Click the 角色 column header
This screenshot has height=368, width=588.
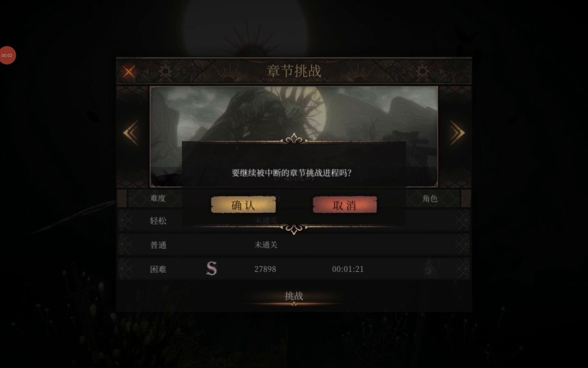pos(430,198)
